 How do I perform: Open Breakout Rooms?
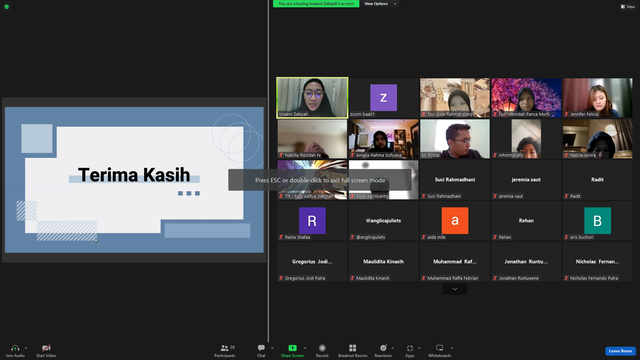coord(353,350)
